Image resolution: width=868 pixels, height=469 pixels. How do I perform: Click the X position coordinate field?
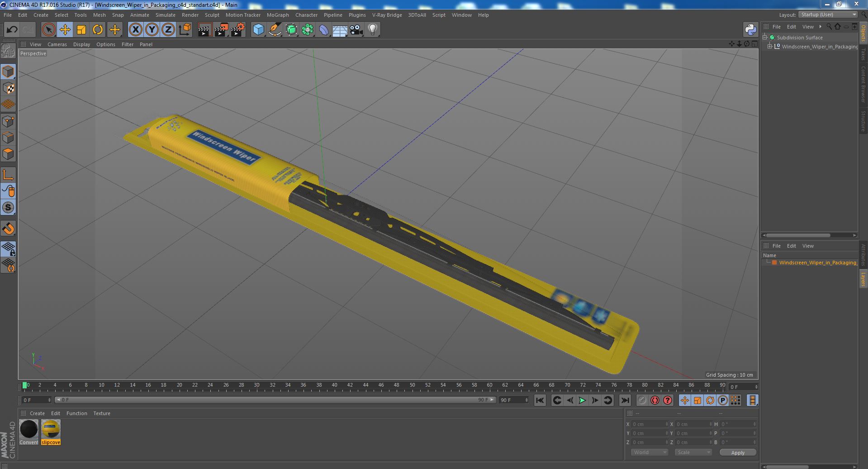650,424
